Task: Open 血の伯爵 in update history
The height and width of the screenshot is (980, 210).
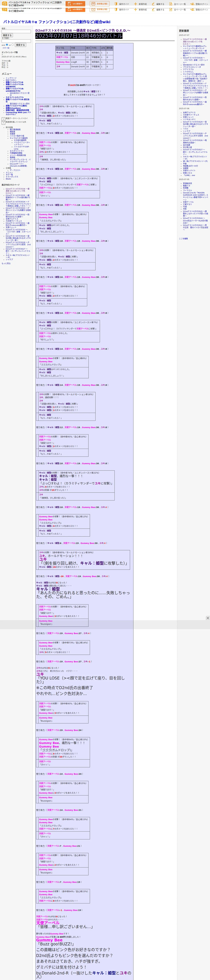Action: 186,145
